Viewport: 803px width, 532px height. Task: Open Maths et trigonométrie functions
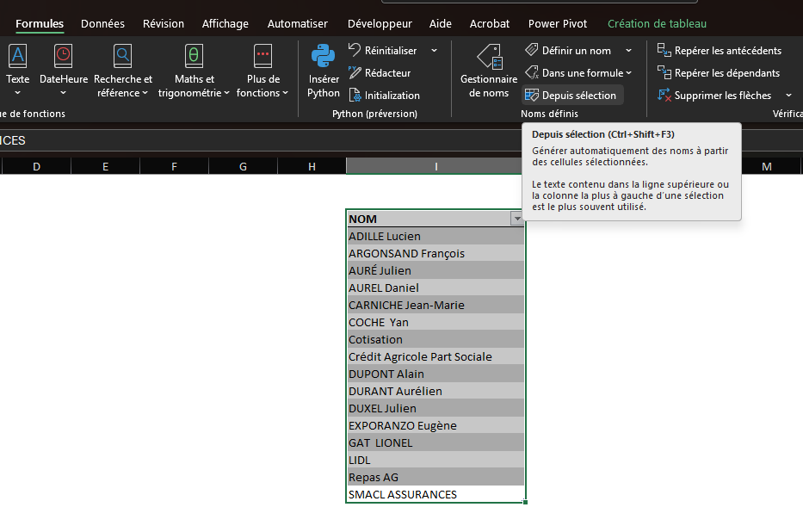194,57
